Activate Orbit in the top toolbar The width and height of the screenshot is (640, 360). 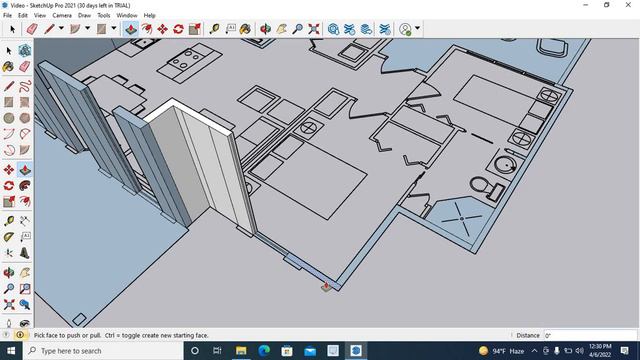(x=265, y=29)
